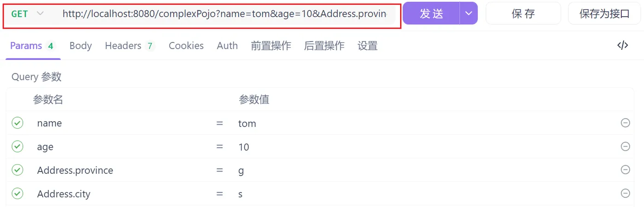Click the code generation </> icon
The image size is (644, 207).
[x=622, y=45]
